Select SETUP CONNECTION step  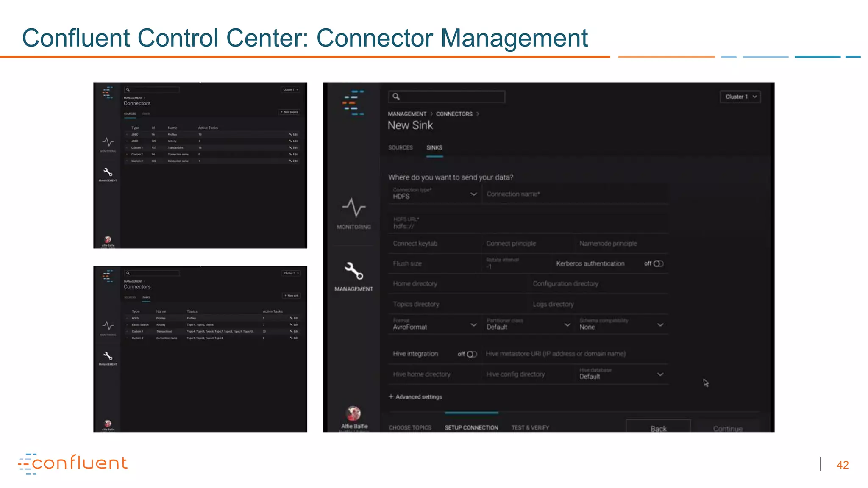point(471,428)
